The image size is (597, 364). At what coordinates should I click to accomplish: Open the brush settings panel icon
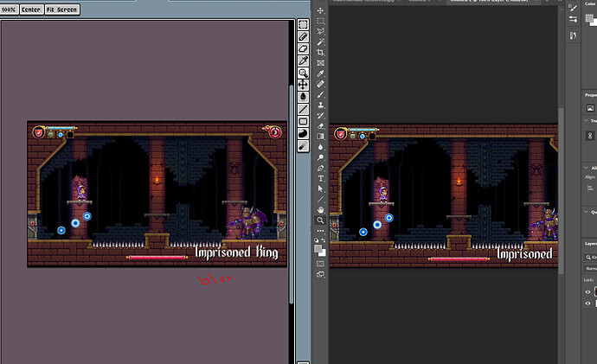(x=573, y=8)
